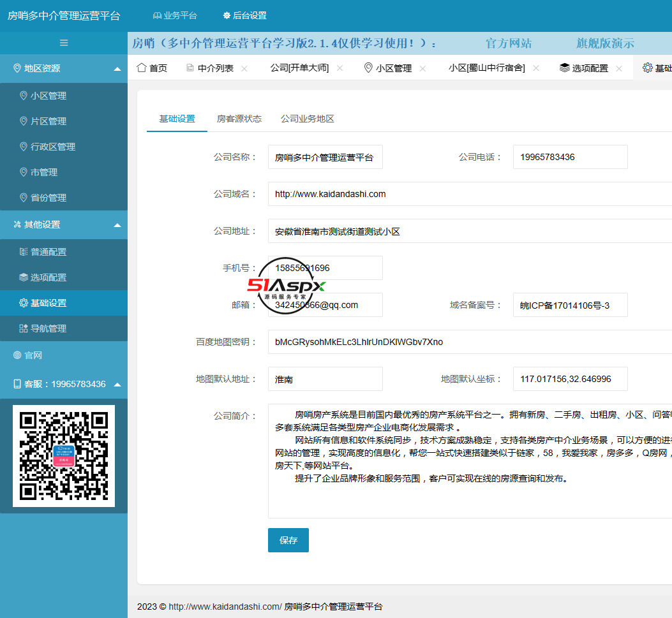Open 小区管理 in the sidebar
This screenshot has height=618, width=672.
tap(49, 96)
